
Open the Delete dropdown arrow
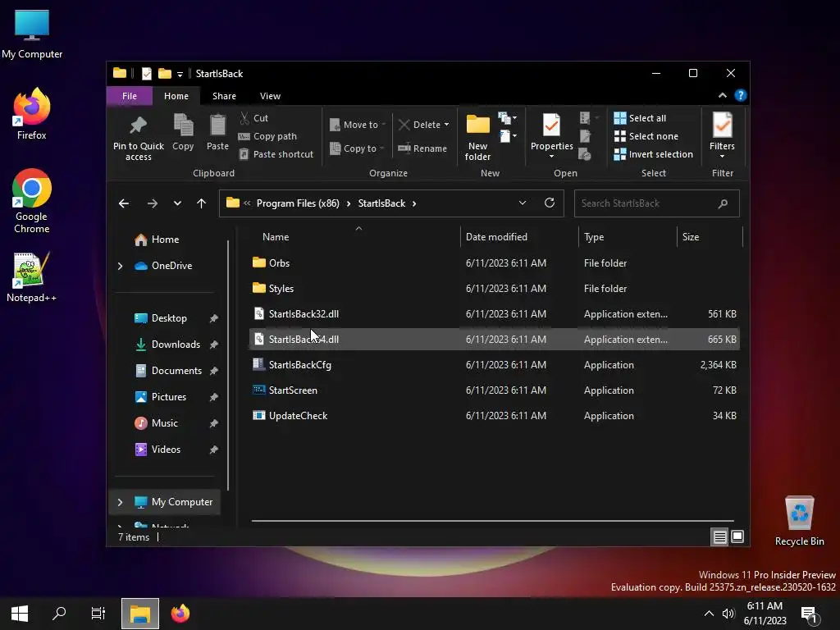(447, 125)
